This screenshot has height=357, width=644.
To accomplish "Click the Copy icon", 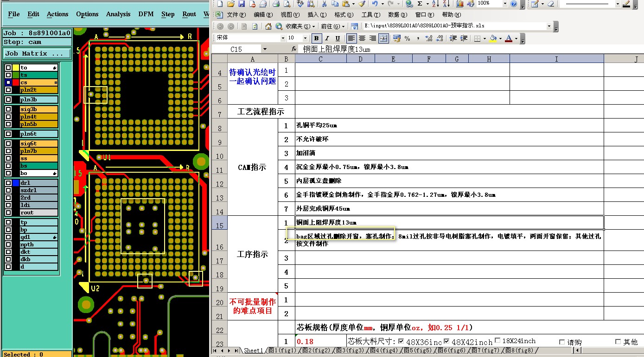I will (x=335, y=4).
